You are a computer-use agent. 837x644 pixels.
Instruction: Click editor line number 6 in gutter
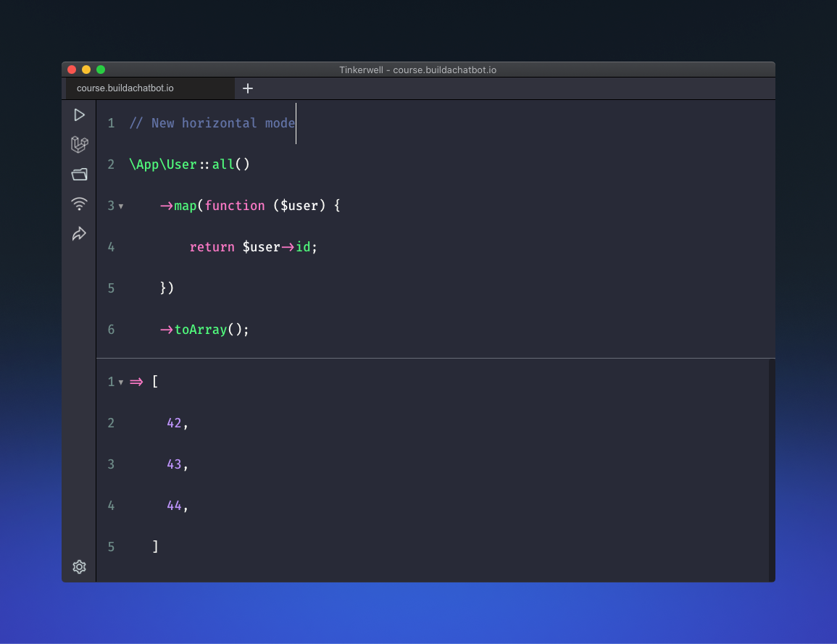pos(111,330)
